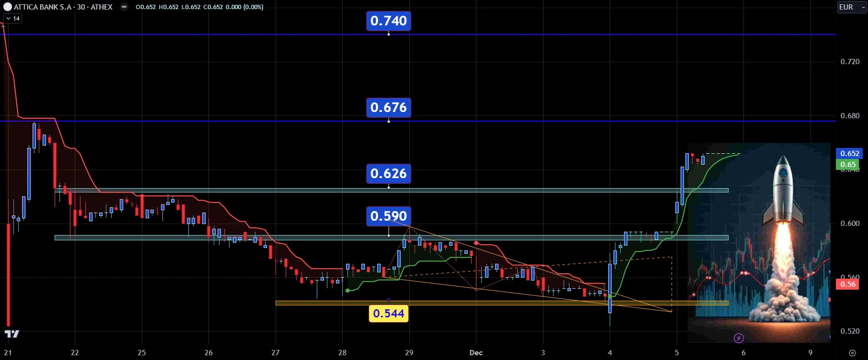This screenshot has width=868, height=360.
Task: Click the 9 date label on time axis
Action: (810, 353)
